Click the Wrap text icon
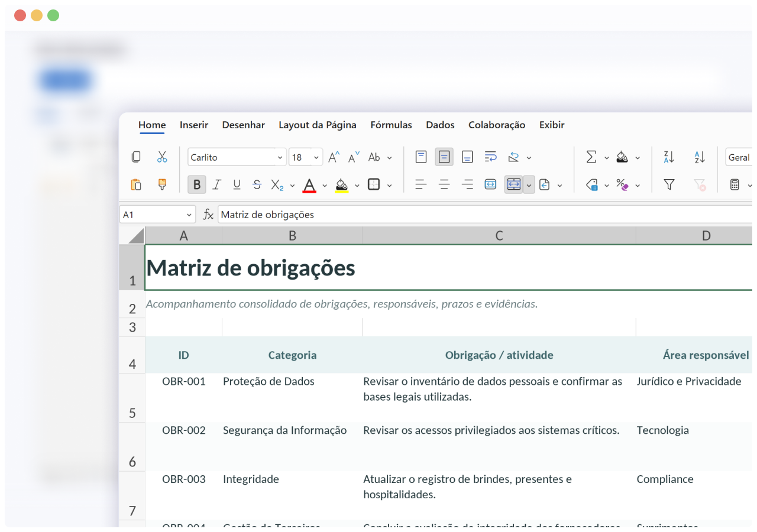The width and height of the screenshot is (757, 532). pyautogui.click(x=490, y=157)
